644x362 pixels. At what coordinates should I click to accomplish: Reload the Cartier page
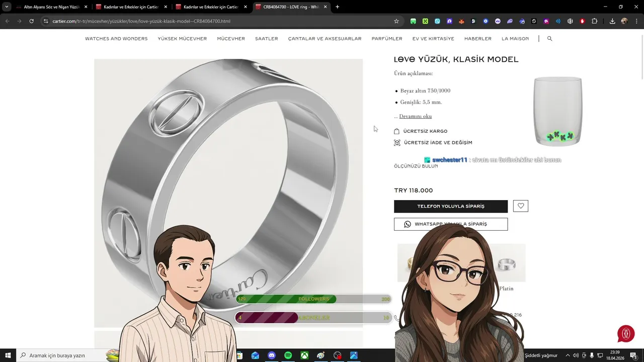[x=31, y=21]
